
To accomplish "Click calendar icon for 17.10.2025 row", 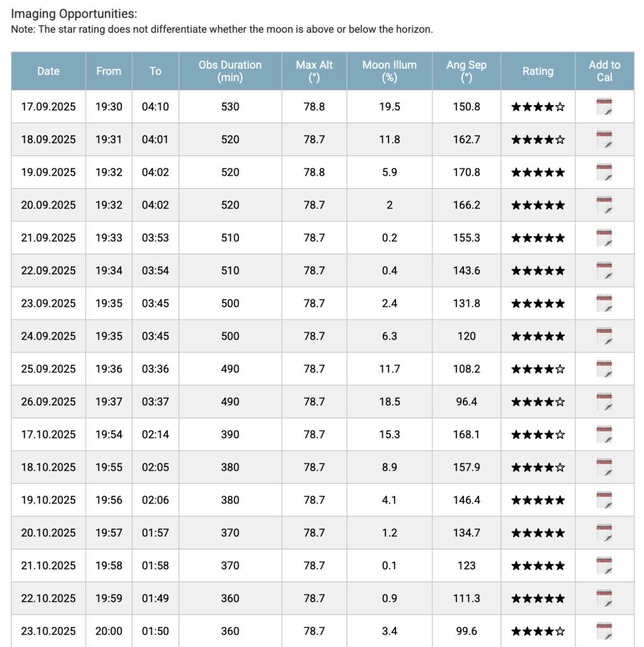I will 604,435.
